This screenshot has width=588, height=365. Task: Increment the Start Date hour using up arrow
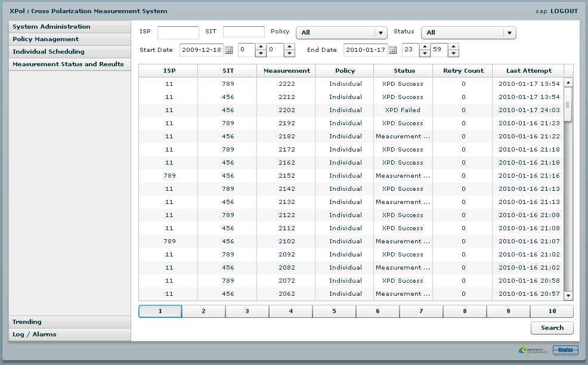coord(261,47)
